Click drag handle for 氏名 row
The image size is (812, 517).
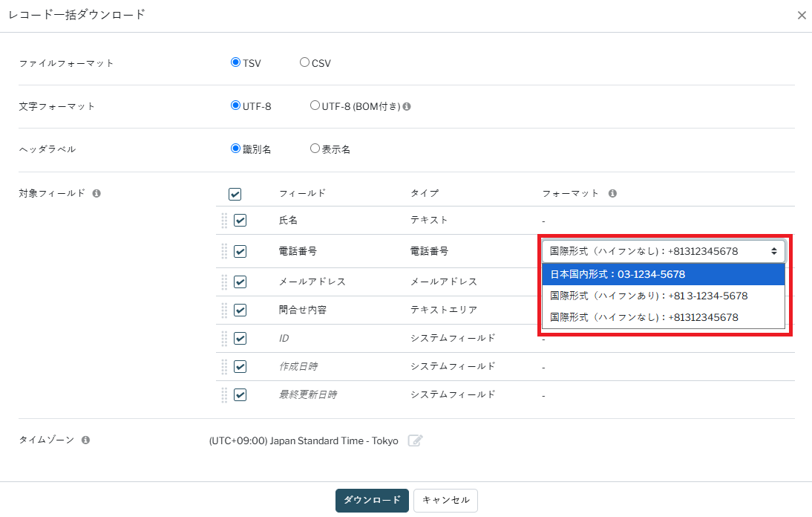[224, 221]
